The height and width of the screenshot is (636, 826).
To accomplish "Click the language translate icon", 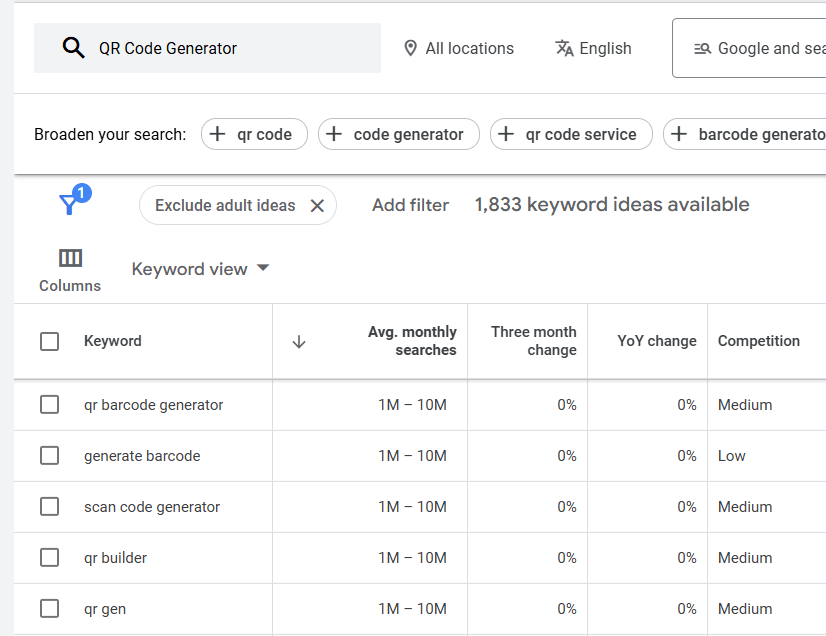I will point(564,48).
